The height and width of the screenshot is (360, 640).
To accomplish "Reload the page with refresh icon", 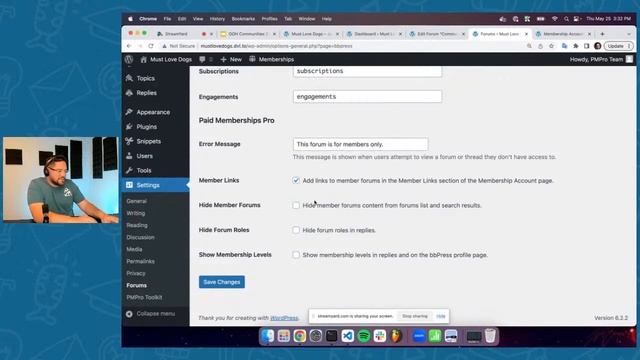I will pos(151,46).
